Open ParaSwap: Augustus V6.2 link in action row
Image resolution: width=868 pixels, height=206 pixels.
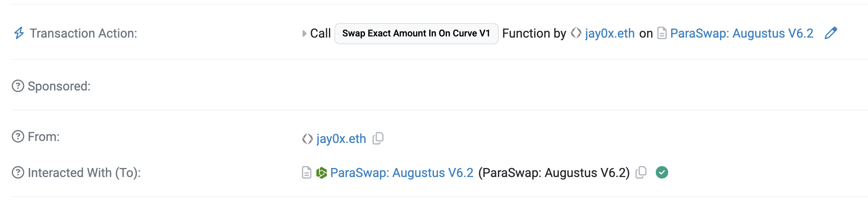[742, 34]
